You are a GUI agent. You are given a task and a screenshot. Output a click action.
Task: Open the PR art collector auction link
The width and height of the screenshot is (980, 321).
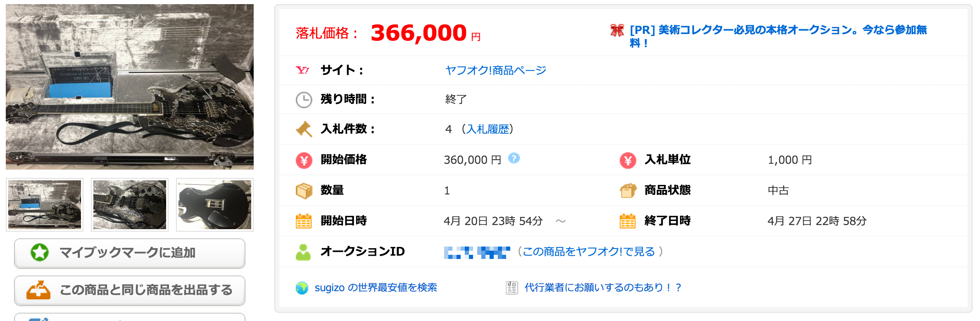coord(778,30)
